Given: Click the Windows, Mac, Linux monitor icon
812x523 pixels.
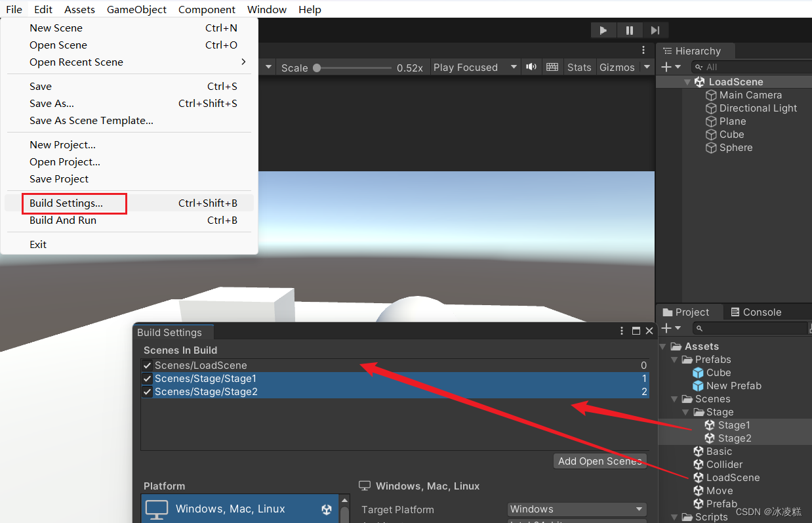Looking at the screenshot, I should [x=365, y=486].
